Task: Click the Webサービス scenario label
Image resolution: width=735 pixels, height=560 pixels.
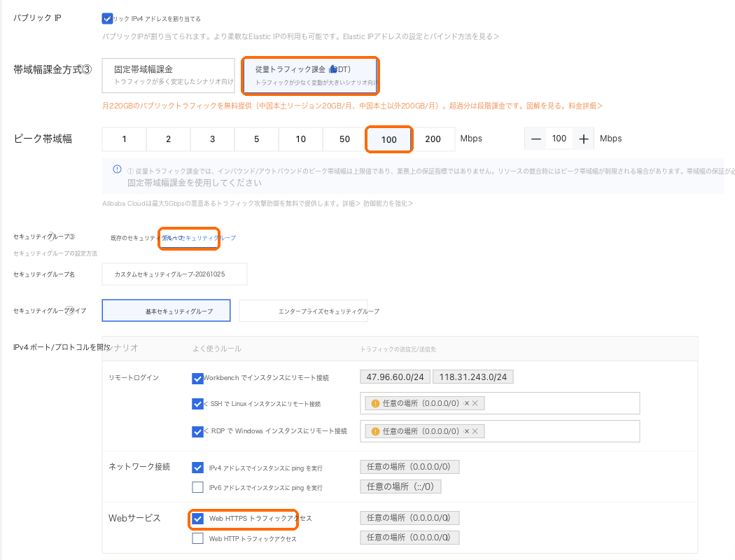Action: (x=134, y=518)
